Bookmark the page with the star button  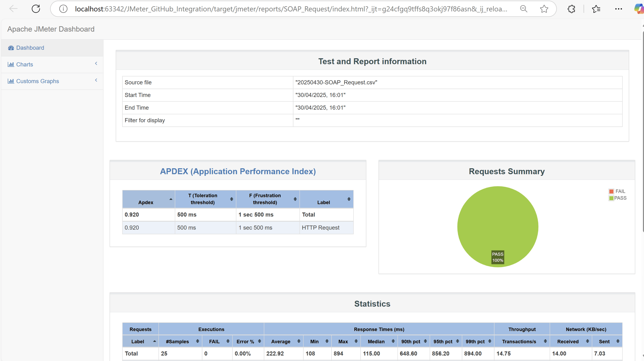[544, 9]
